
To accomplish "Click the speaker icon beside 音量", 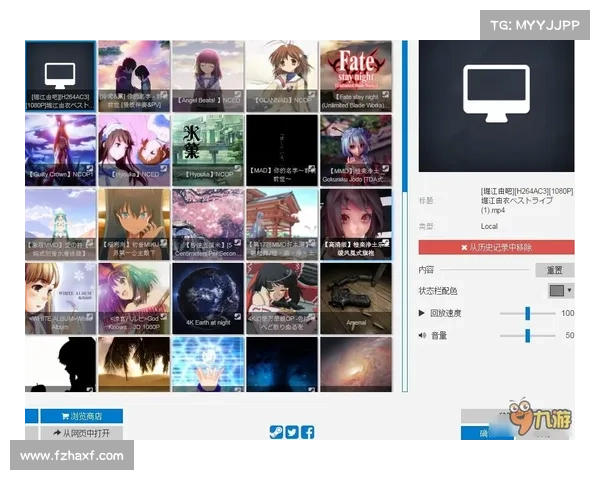I will tap(423, 335).
